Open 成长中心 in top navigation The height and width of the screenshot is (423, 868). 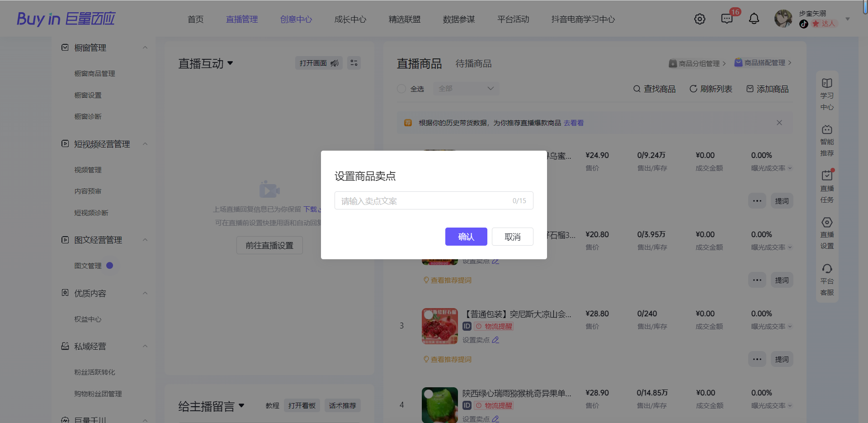click(x=350, y=19)
